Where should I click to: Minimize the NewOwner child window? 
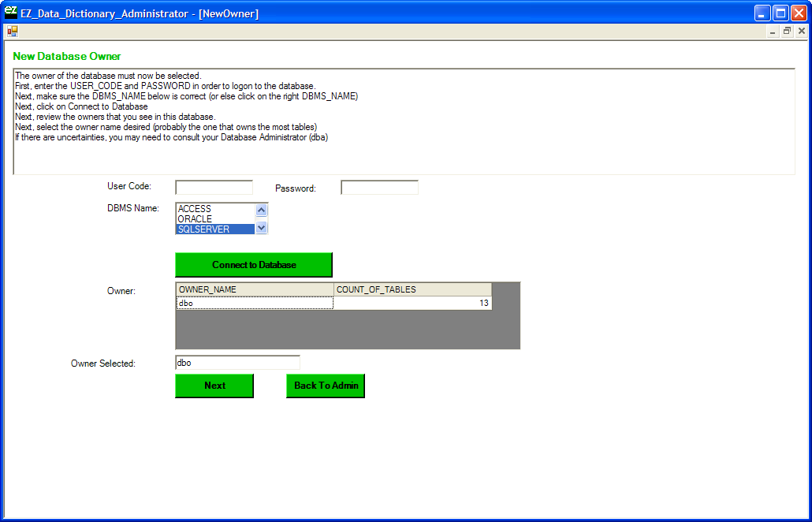click(773, 32)
